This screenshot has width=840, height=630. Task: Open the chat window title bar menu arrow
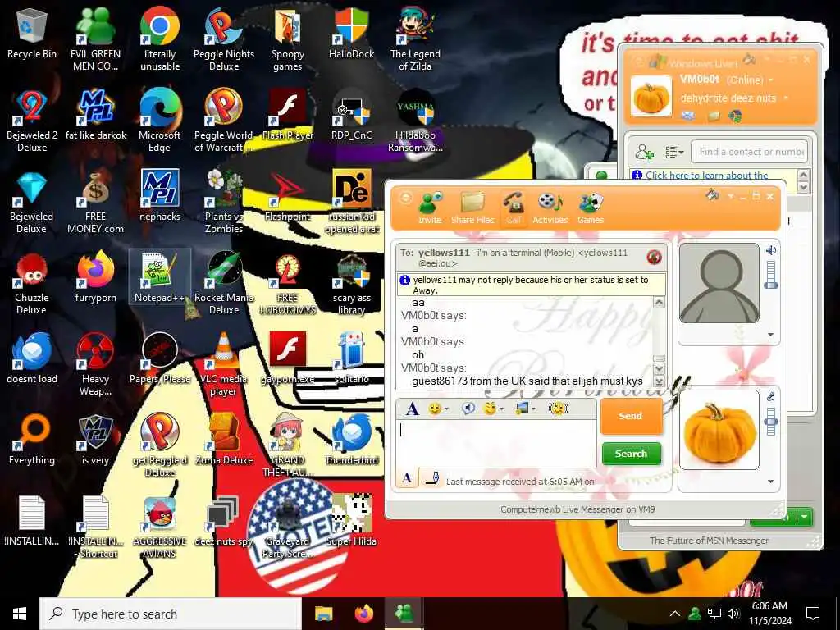click(731, 197)
